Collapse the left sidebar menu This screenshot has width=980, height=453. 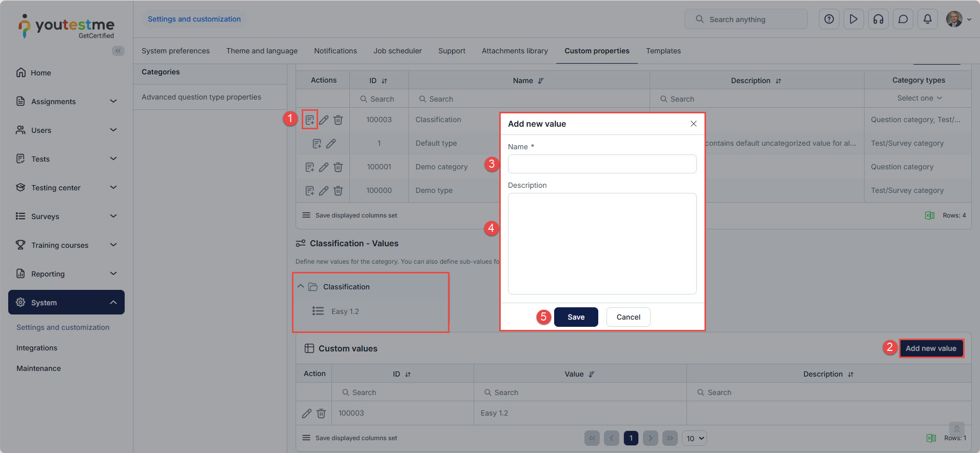click(x=118, y=51)
